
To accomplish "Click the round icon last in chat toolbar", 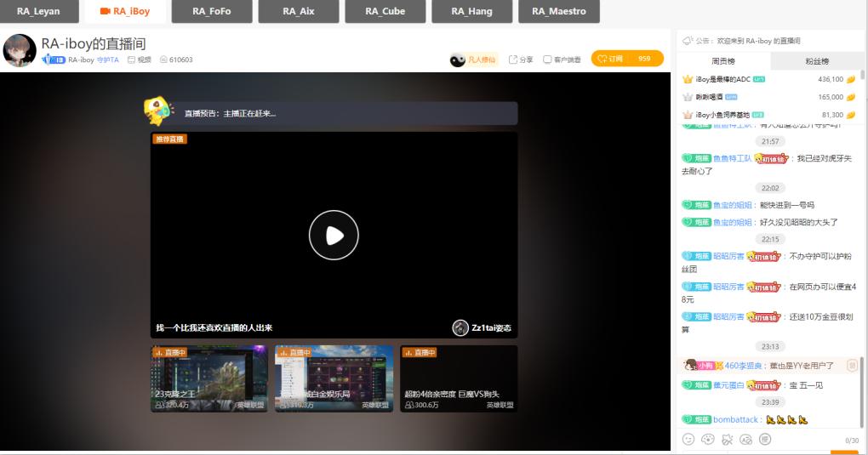I will pyautogui.click(x=765, y=440).
